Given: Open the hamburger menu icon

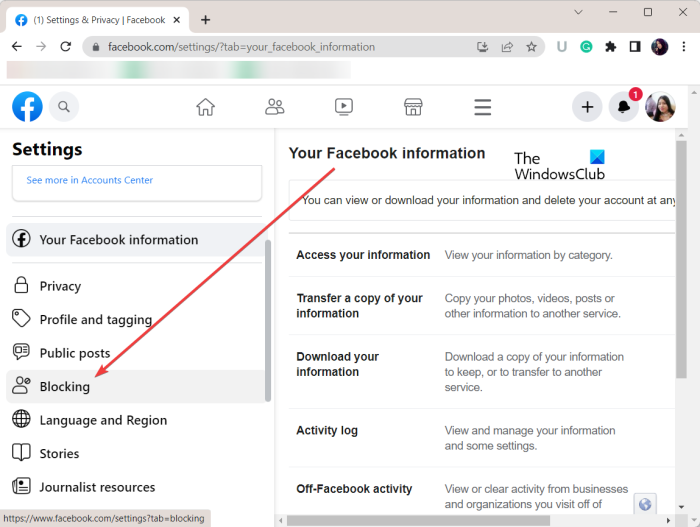Looking at the screenshot, I should [483, 107].
